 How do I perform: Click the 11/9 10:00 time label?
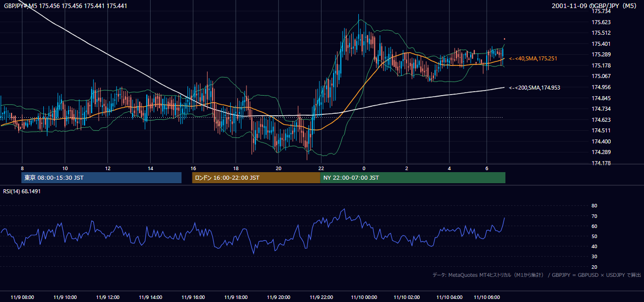click(65, 297)
